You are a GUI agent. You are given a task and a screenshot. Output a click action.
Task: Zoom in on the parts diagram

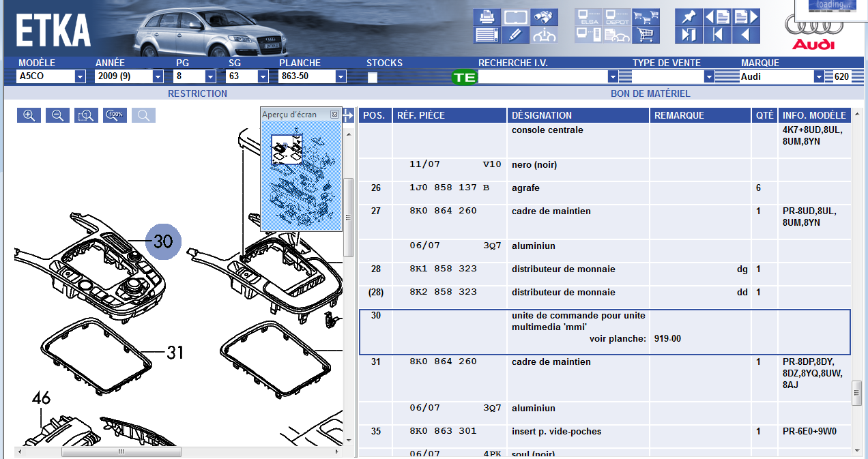click(29, 115)
